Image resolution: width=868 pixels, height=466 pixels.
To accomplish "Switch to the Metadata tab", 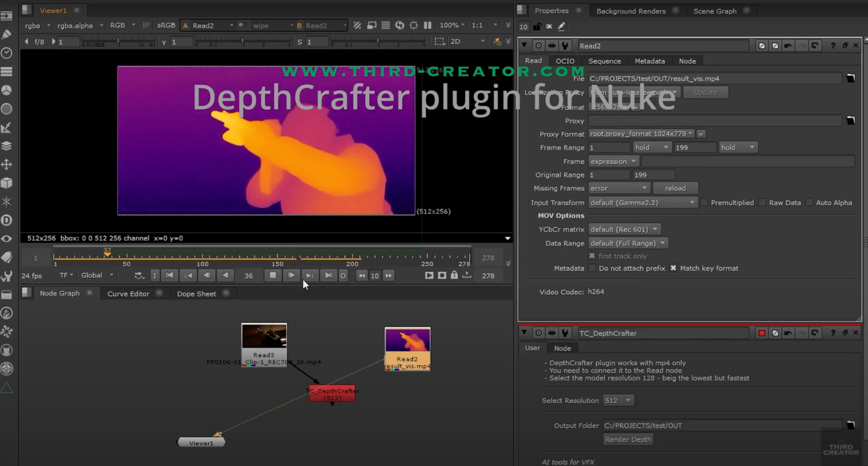I will pyautogui.click(x=649, y=61).
